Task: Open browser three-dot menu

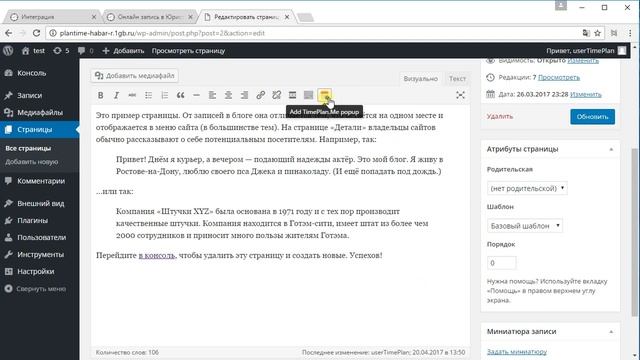Action: (x=630, y=33)
